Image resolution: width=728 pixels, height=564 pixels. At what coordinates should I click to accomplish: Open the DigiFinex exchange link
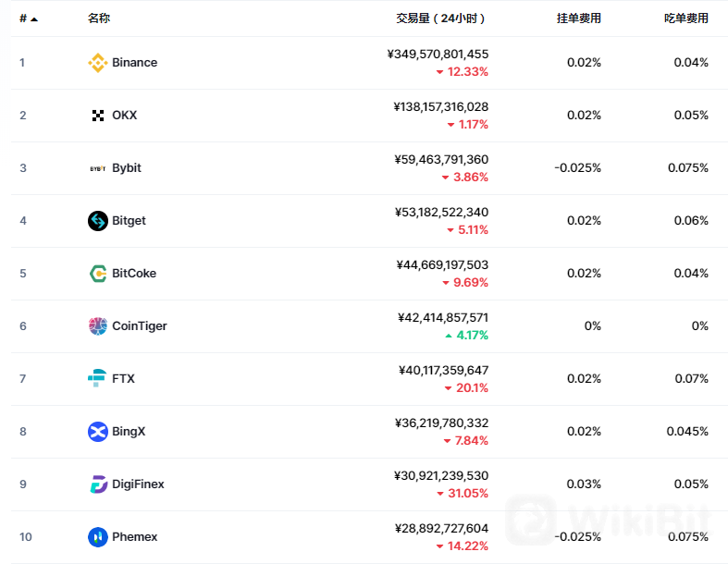pyautogui.click(x=138, y=484)
